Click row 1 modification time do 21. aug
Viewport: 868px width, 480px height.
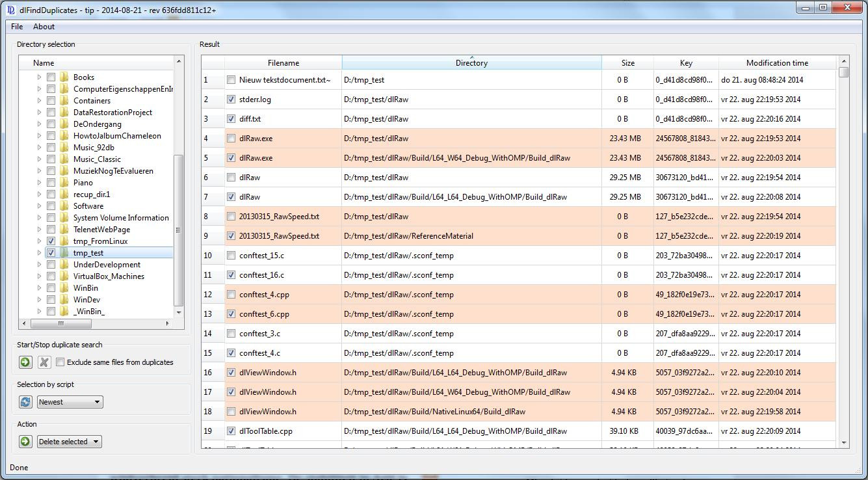pyautogui.click(x=762, y=80)
